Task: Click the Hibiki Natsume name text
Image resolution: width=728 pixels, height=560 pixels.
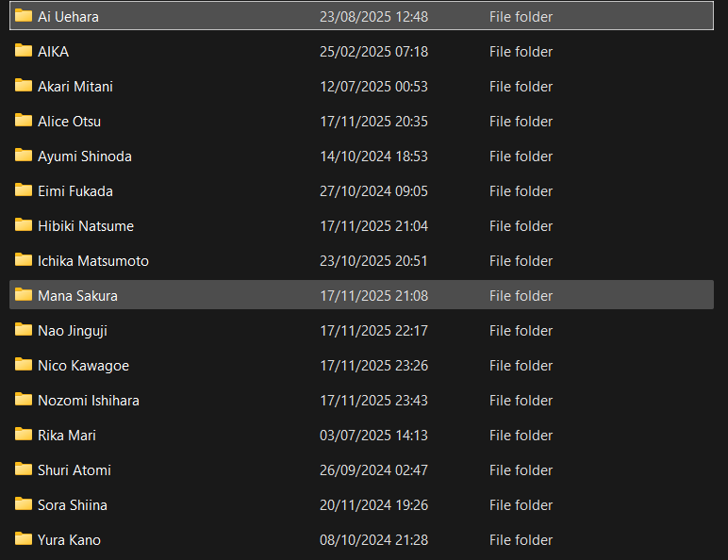Action: click(86, 225)
